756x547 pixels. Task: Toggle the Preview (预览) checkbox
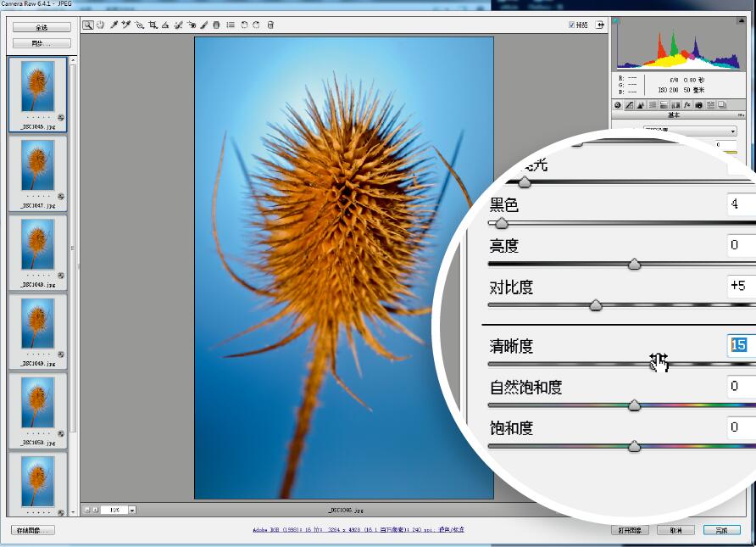[x=571, y=25]
